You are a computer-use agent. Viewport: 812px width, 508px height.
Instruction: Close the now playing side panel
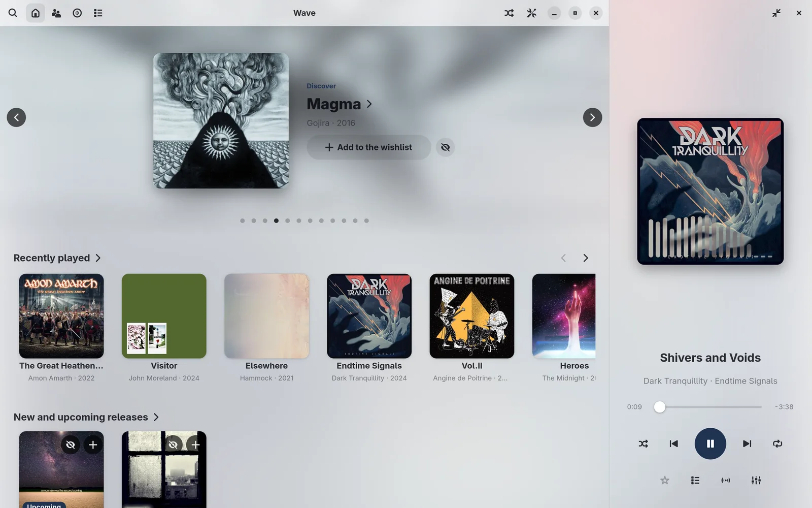point(799,13)
